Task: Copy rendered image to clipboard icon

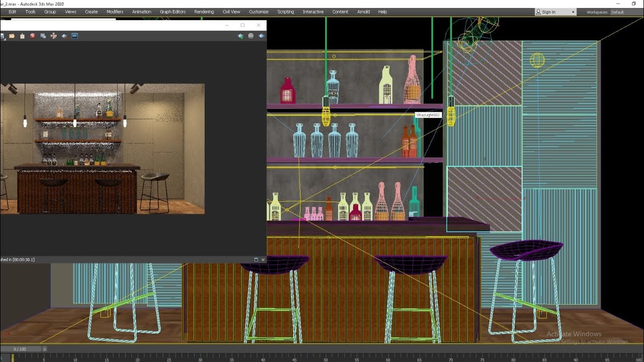Action: 22,36
